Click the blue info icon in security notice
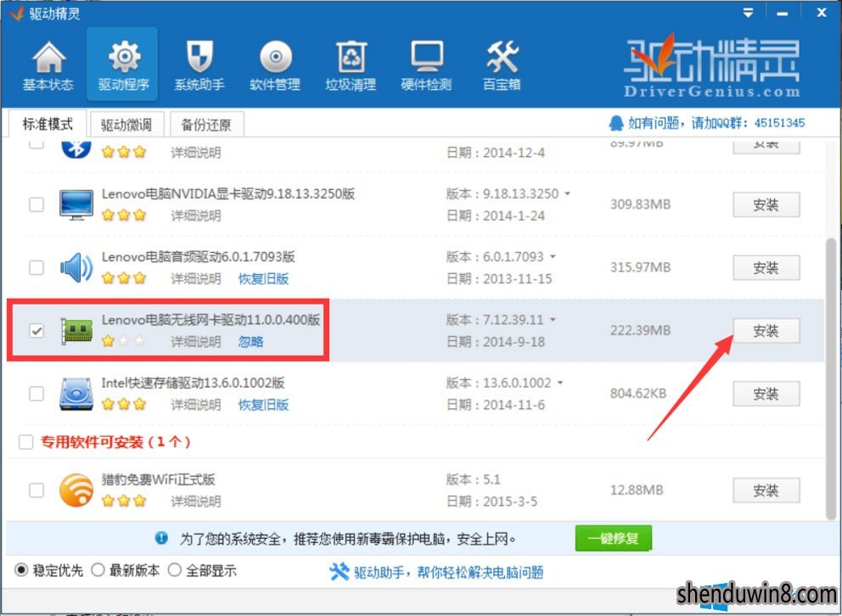 [161, 538]
